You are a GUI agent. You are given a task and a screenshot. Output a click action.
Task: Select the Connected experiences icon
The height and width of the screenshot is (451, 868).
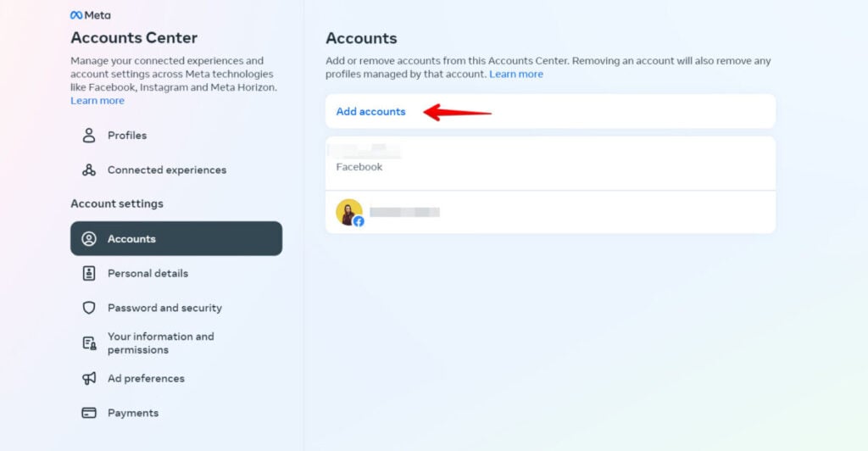88,170
